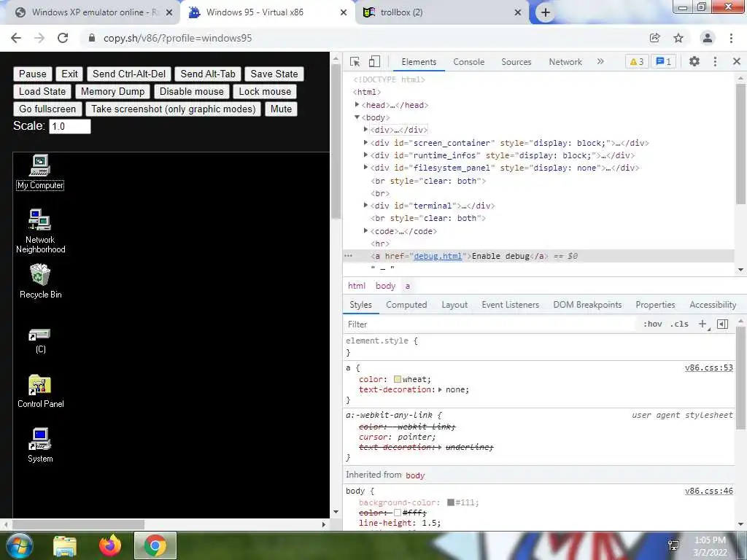Click the browser forward arrow
The image size is (747, 560).
[39, 38]
